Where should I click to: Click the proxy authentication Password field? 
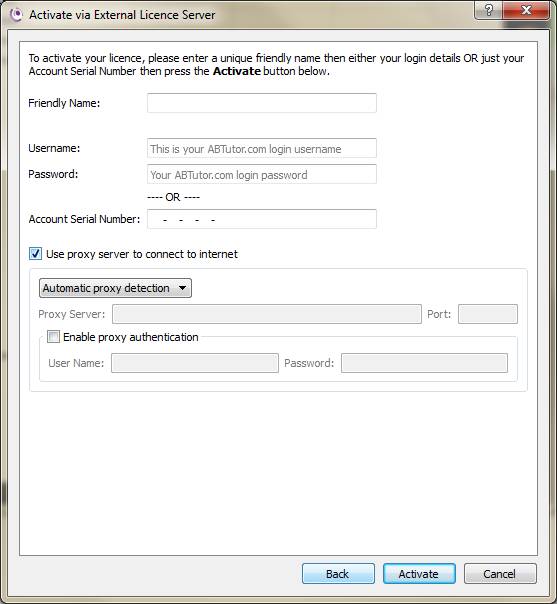tap(424, 363)
